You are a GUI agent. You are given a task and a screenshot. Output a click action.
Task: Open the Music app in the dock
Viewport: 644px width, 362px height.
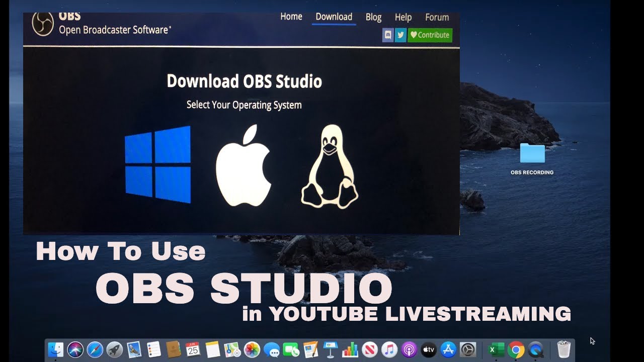coord(389,349)
